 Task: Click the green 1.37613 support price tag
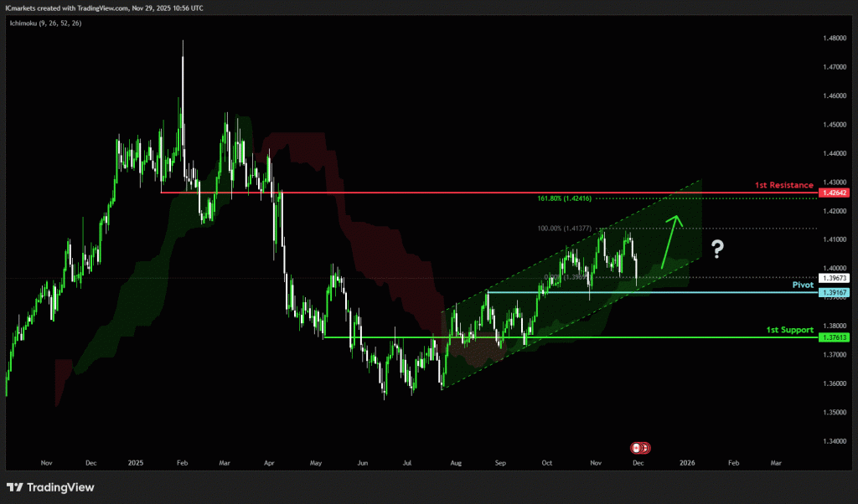click(x=835, y=337)
